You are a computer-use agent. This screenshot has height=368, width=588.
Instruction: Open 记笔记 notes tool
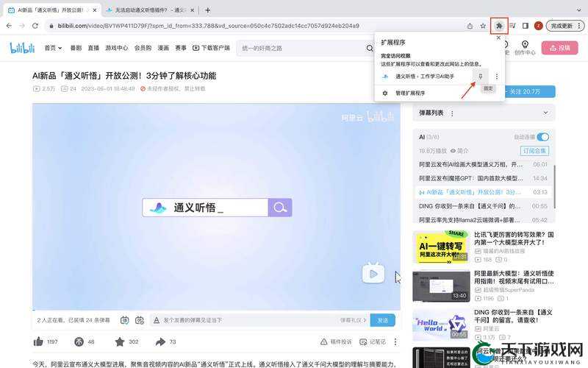point(373,342)
